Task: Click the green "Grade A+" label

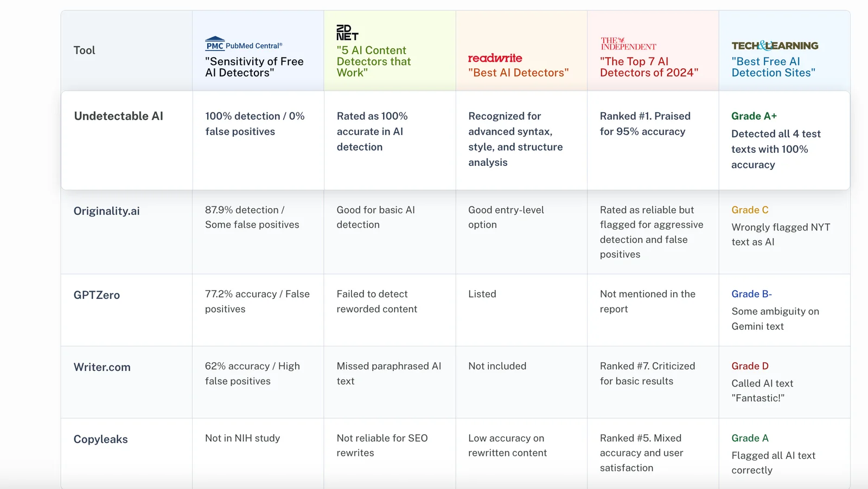Action: pos(754,116)
